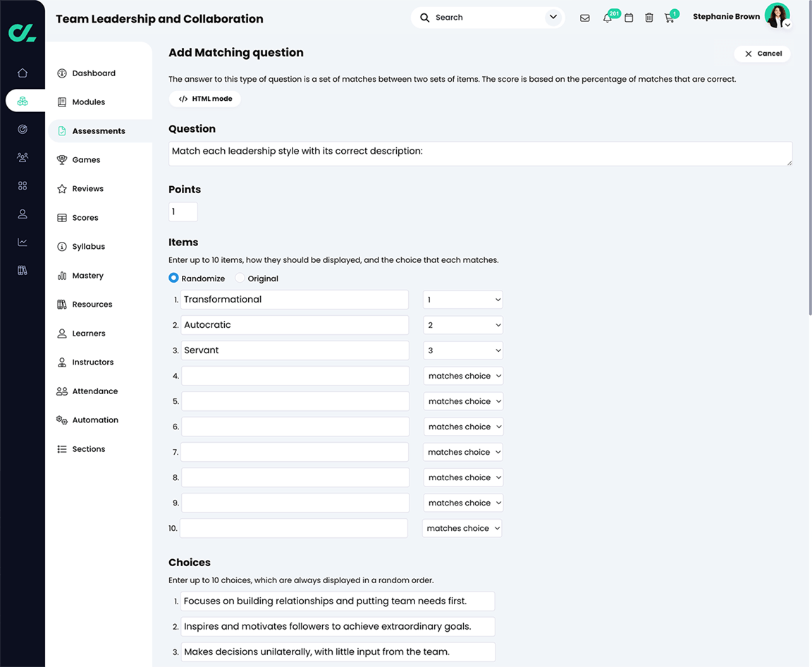Screen dimensions: 812x667
Task: Open the mail envelope icon in the top bar
Action: point(585,17)
